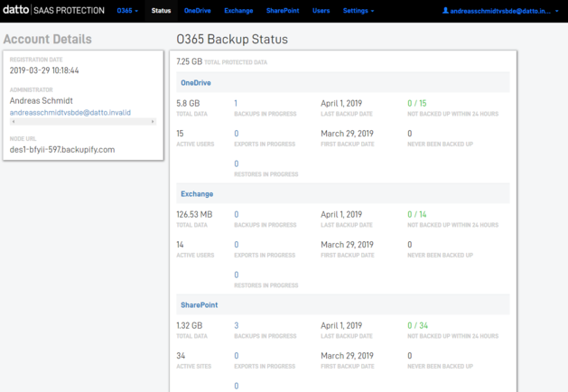This screenshot has height=392, width=568.
Task: Select OneDrive 15 active users value
Action: 180,134
